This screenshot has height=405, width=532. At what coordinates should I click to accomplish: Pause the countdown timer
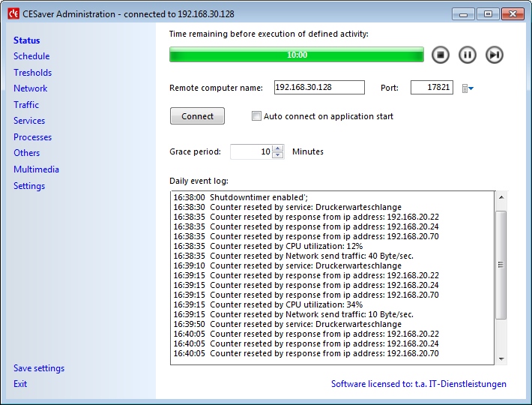468,55
